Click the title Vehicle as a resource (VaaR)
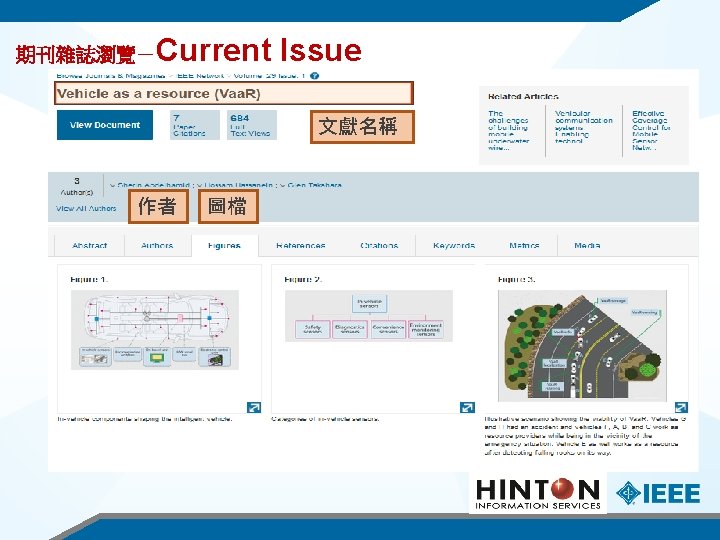Screen dimensions: 720x540 coord(158,94)
